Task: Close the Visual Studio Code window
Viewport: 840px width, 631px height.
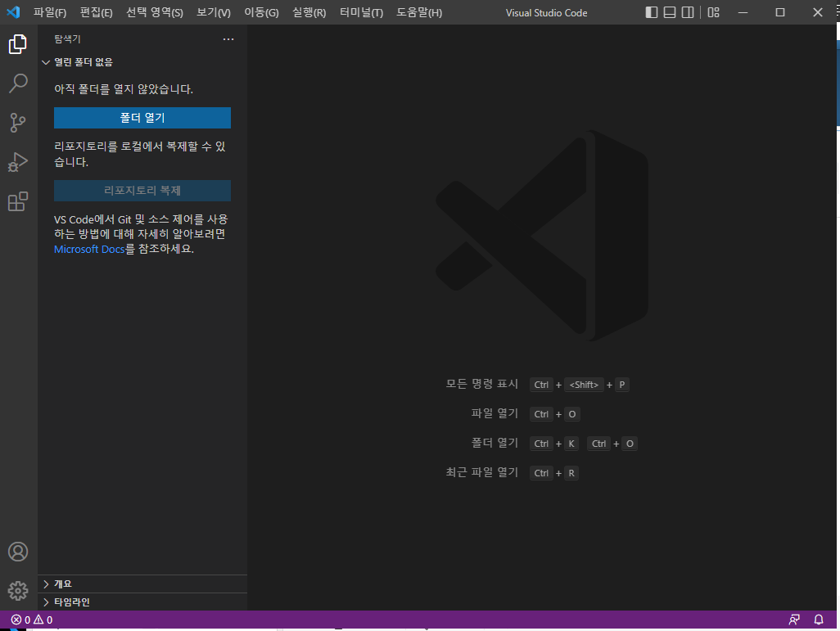Action: (x=818, y=12)
